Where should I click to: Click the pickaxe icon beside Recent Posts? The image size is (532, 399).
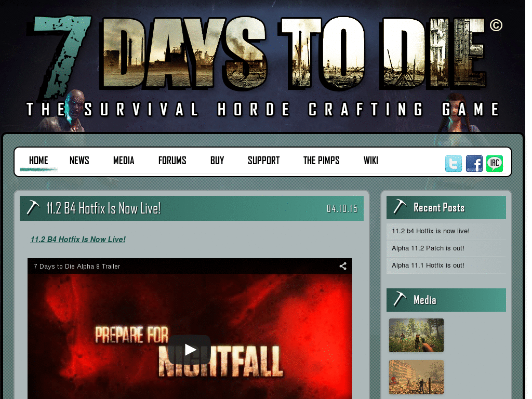point(400,207)
